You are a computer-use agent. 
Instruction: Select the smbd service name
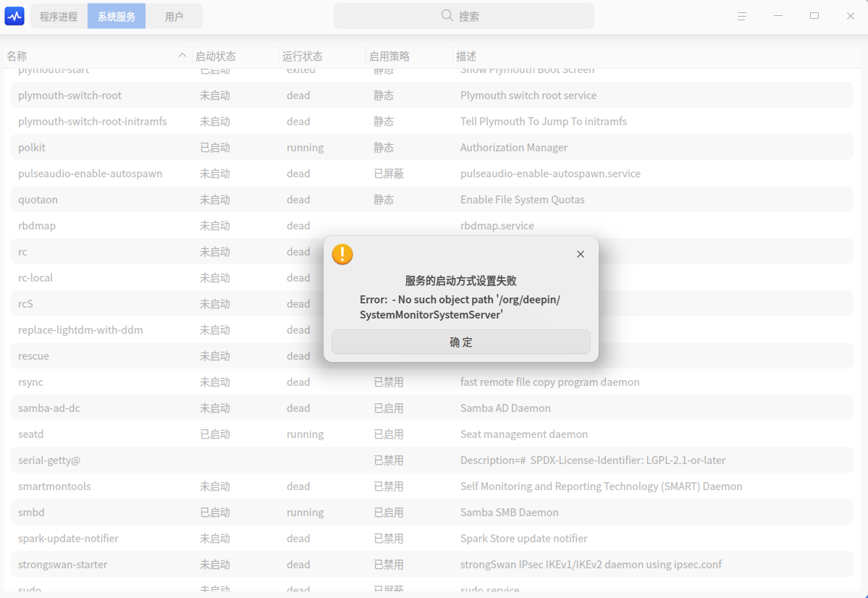tap(32, 512)
